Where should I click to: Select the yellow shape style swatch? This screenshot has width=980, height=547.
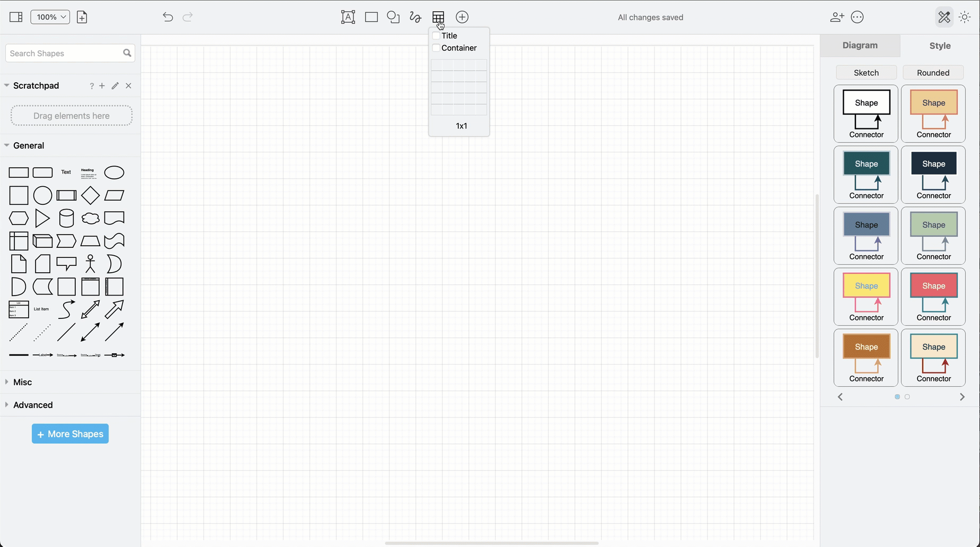tap(866, 297)
